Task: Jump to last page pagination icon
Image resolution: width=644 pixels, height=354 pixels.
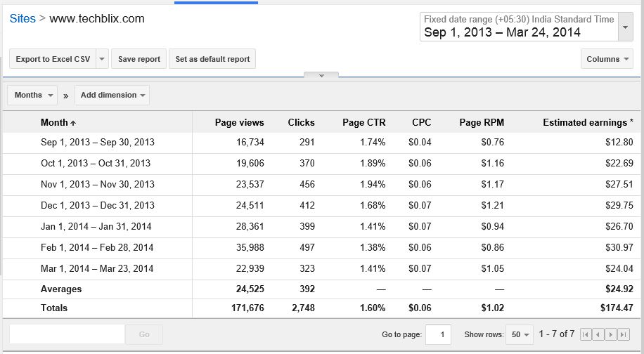Action: coord(624,334)
